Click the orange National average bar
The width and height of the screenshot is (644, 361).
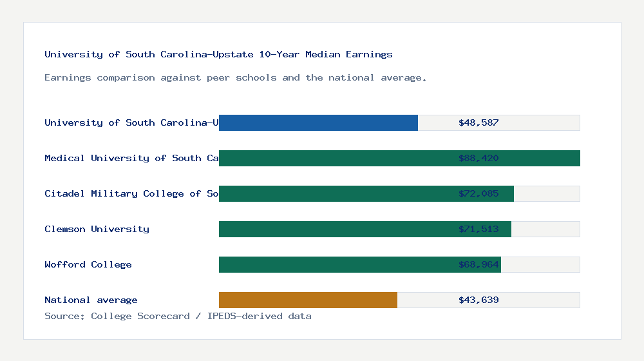[308, 300]
